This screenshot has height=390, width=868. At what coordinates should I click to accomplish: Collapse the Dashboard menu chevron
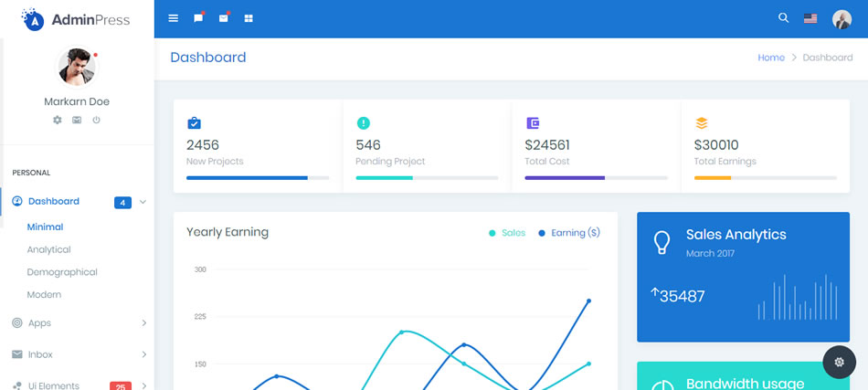143,202
